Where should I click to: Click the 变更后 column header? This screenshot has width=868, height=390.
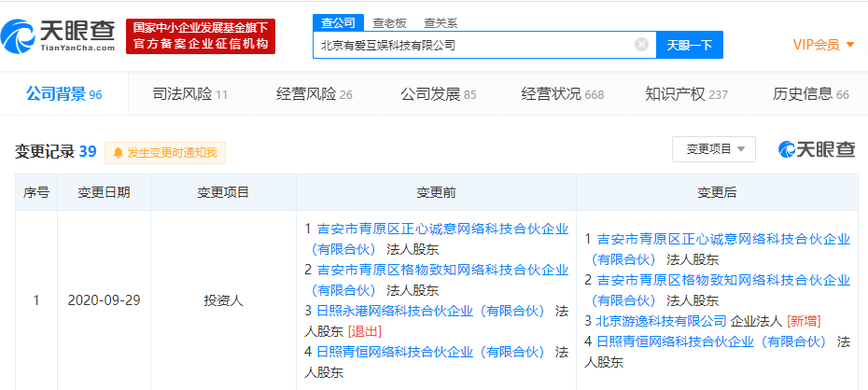(x=717, y=192)
